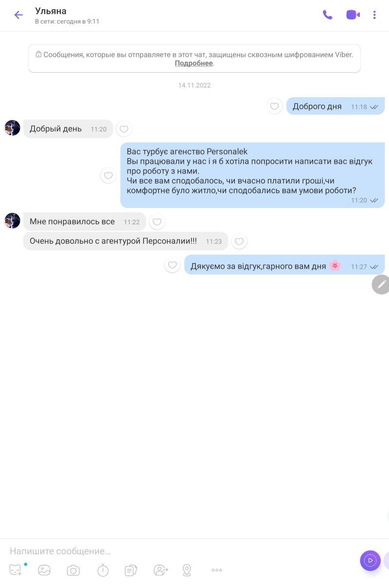Share a contact via toolbar icon

(160, 570)
